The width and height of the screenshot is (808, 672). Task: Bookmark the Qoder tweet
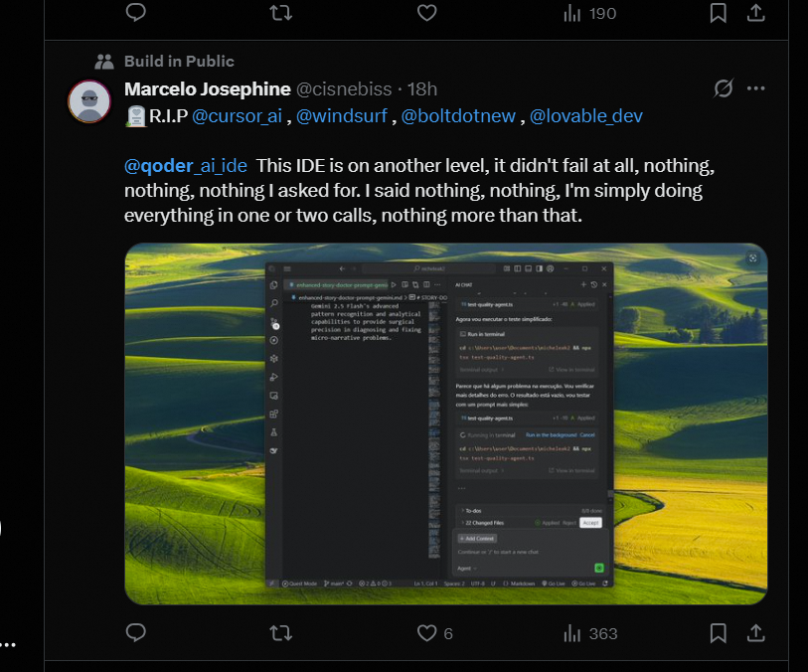pyautogui.click(x=718, y=633)
